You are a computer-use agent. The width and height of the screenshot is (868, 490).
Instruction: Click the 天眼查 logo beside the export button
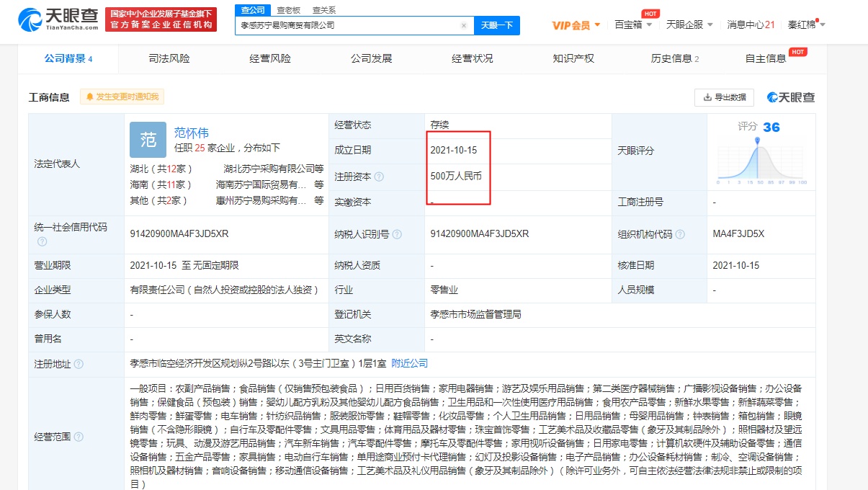[x=791, y=97]
